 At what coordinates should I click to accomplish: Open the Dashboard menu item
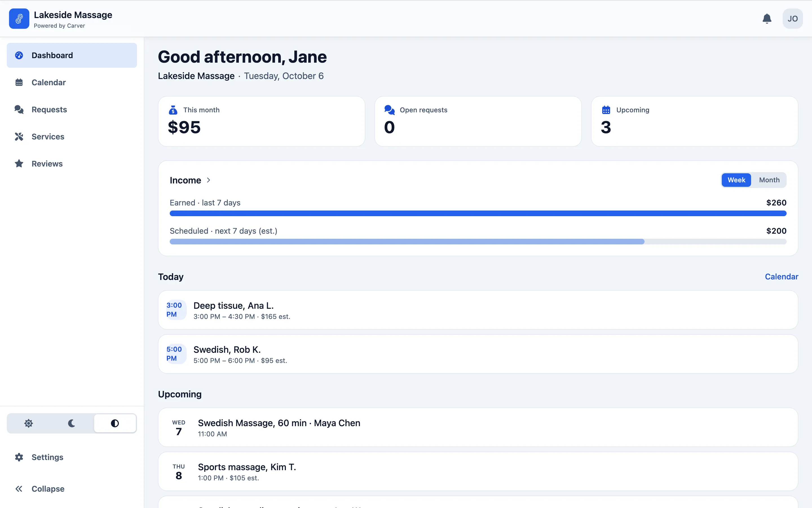pos(72,55)
